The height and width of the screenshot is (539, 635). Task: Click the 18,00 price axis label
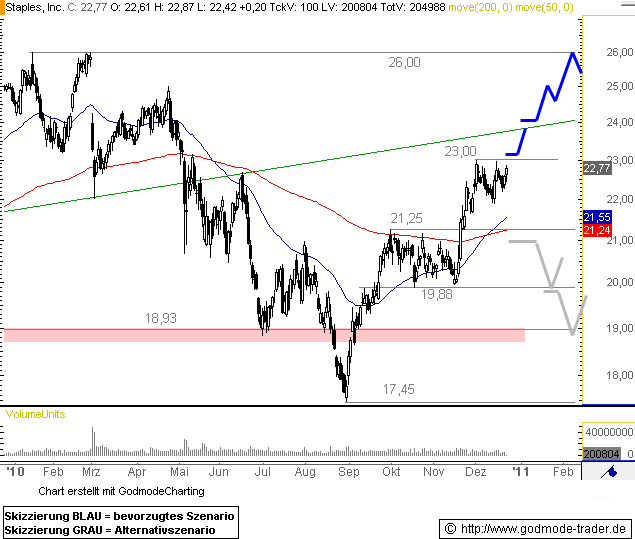(620, 375)
